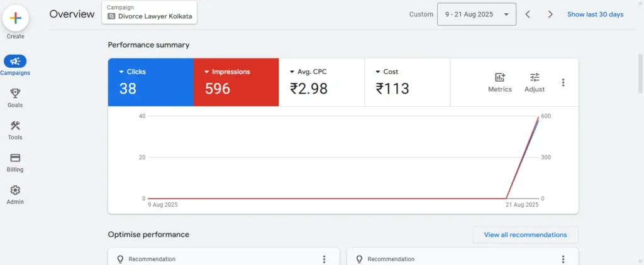644x265 pixels.
Task: Open the date range dropdown
Action: 477,14
